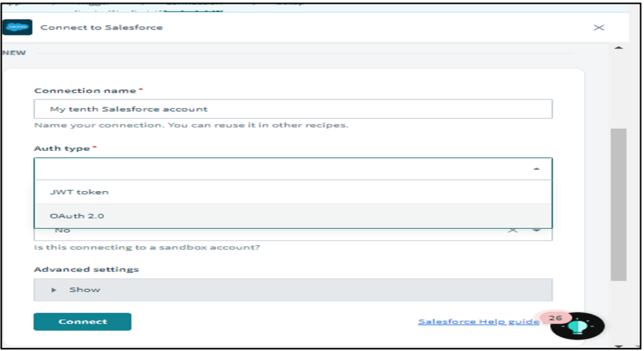This screenshot has width=644, height=351.
Task: Open the pink 26 notification badge
Action: [x=555, y=318]
